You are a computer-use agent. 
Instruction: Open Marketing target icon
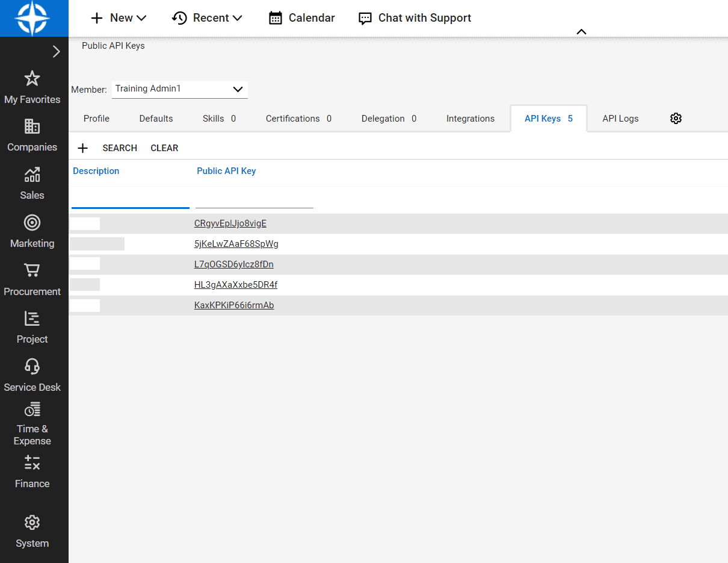tap(32, 223)
